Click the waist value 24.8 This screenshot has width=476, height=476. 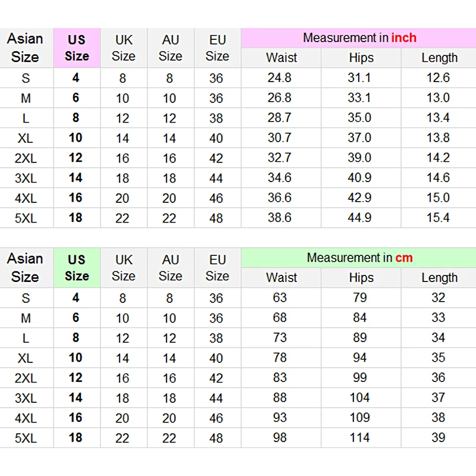280,78
